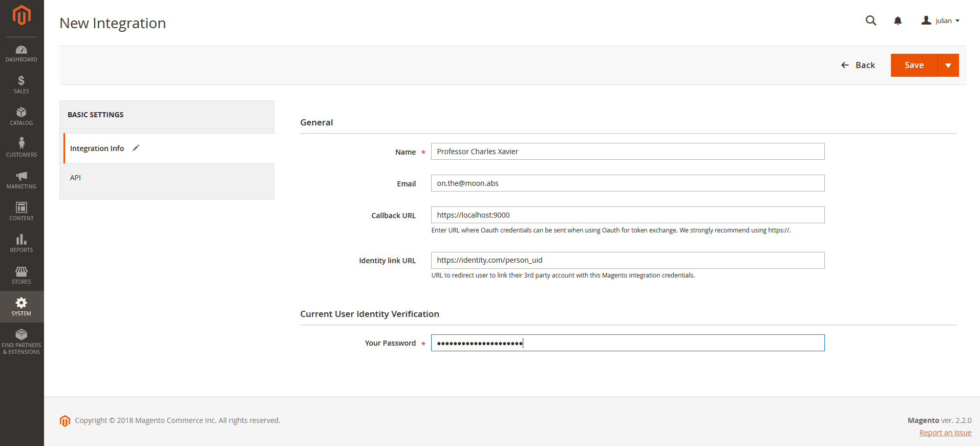Viewport: 980px width, 446px height.
Task: Click the search magnifier icon
Action: [x=870, y=20]
